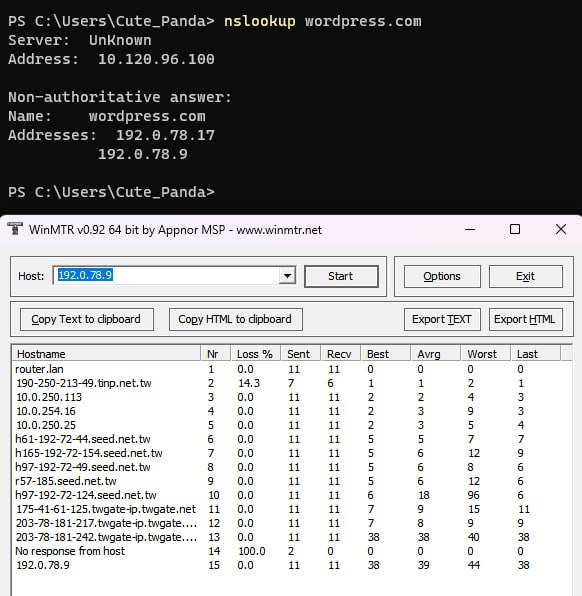Copy Text to clipboard

86,319
